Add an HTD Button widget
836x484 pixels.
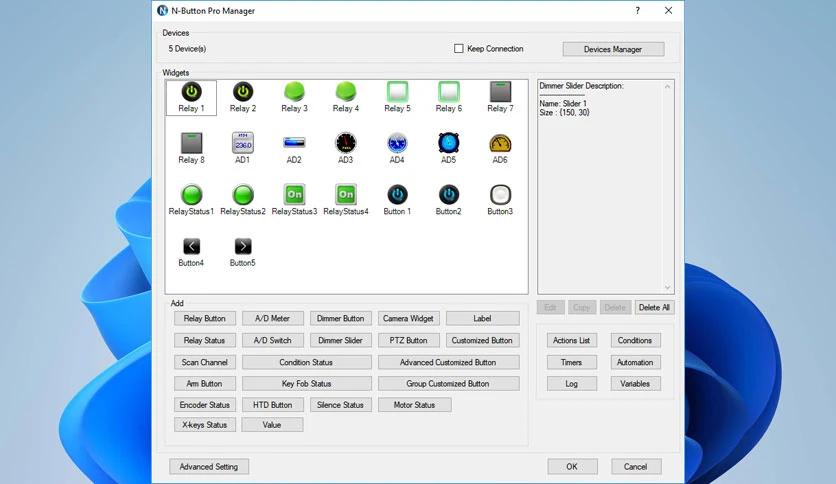click(272, 405)
